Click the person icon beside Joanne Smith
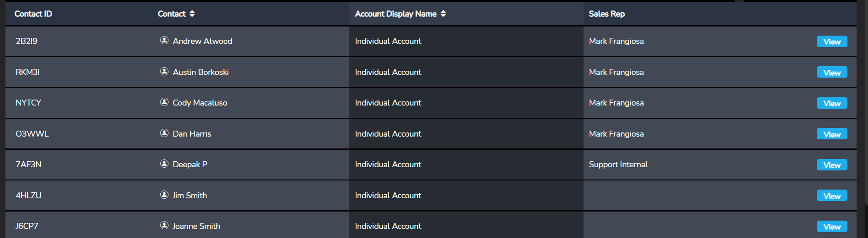Image resolution: width=868 pixels, height=238 pixels. [164, 226]
